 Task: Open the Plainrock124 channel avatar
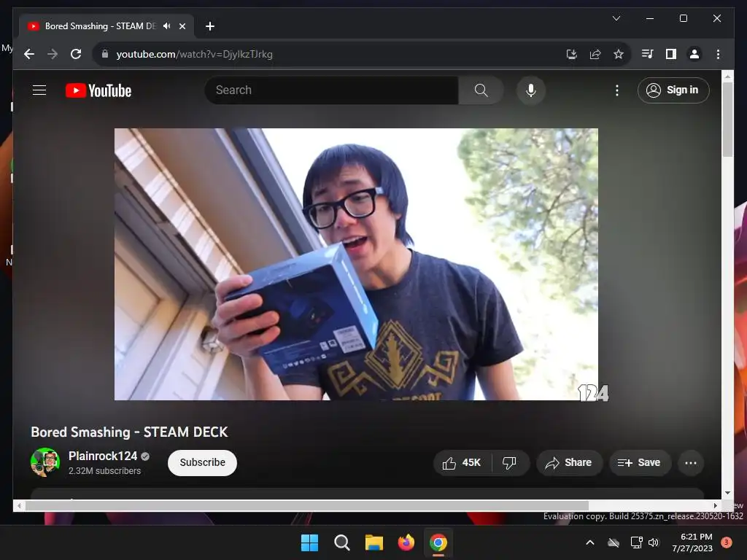pos(45,462)
